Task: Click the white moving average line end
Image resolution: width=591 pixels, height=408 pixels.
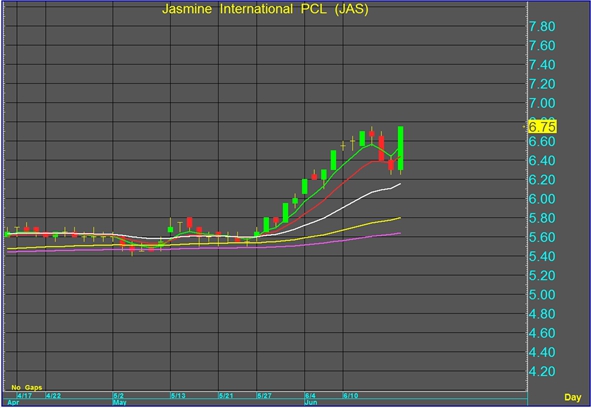Action: (x=400, y=184)
